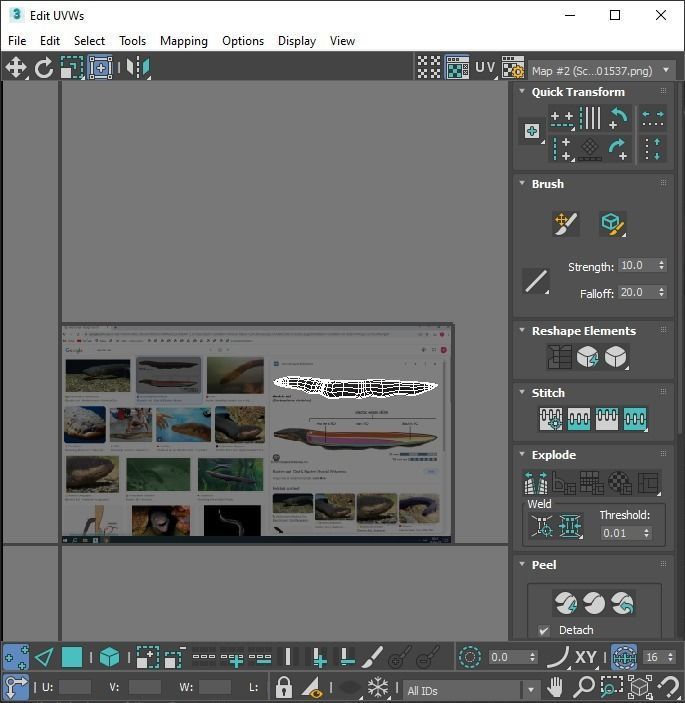Toggle the Detach checkbox
The width and height of the screenshot is (685, 703).
pyautogui.click(x=544, y=630)
